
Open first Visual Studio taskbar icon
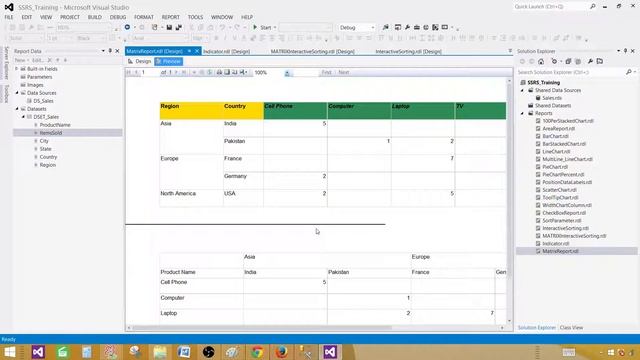[x=38, y=352]
